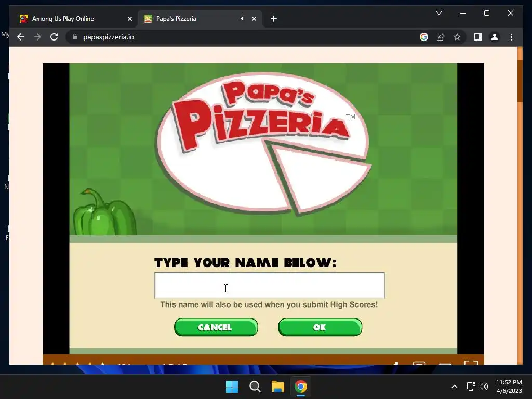Open network status tray icon
532x399 pixels.
click(x=471, y=387)
